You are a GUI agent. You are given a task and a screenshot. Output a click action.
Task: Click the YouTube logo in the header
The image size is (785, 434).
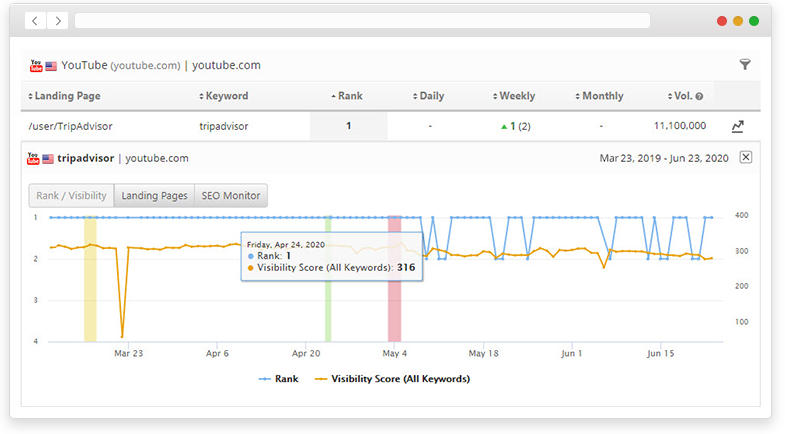point(36,65)
